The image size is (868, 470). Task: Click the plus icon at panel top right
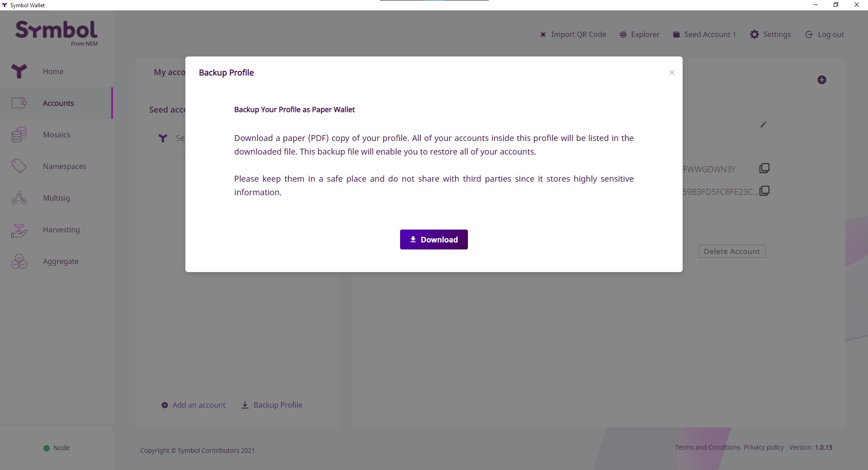822,80
